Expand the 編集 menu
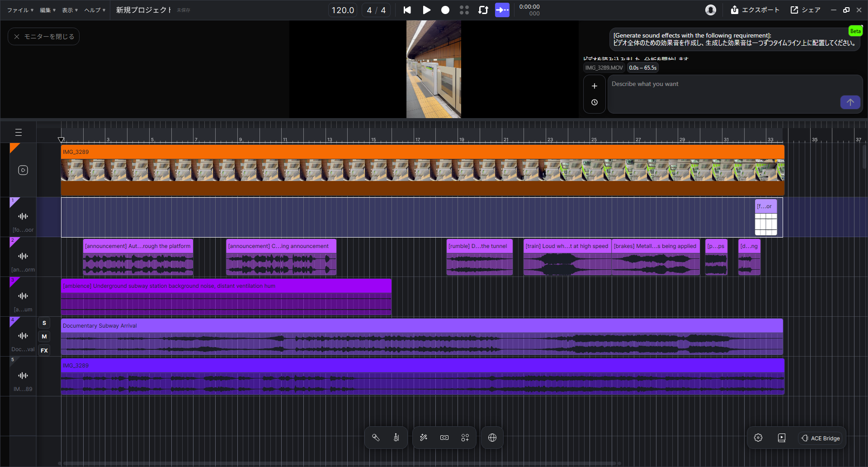 point(47,10)
